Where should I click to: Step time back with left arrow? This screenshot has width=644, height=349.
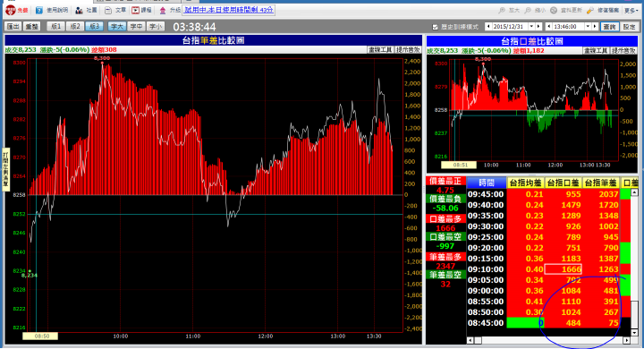(548, 26)
